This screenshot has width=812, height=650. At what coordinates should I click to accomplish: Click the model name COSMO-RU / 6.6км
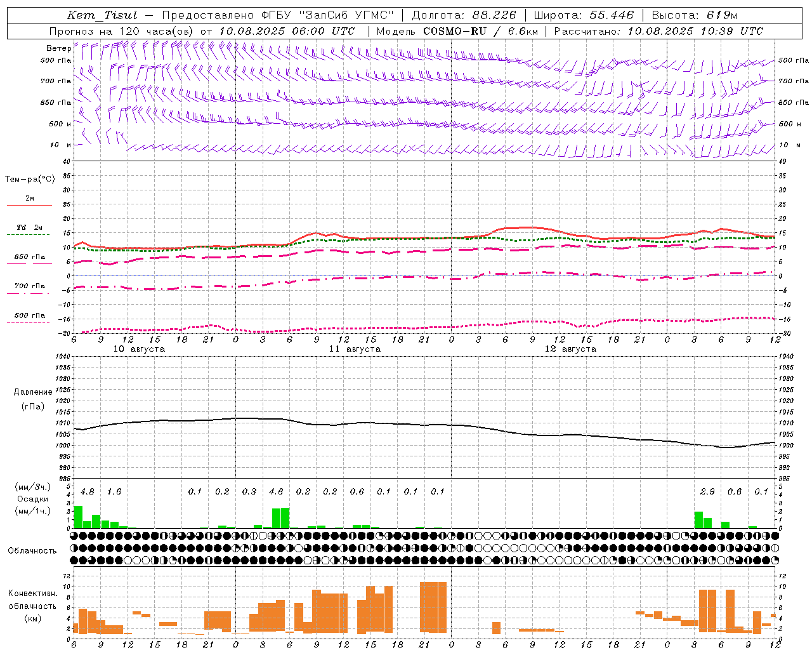pos(480,31)
